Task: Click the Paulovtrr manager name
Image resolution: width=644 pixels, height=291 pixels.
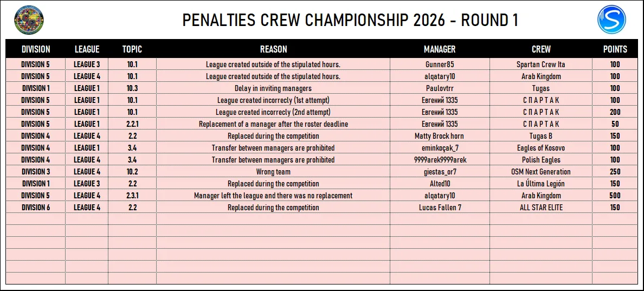Action: (440, 88)
